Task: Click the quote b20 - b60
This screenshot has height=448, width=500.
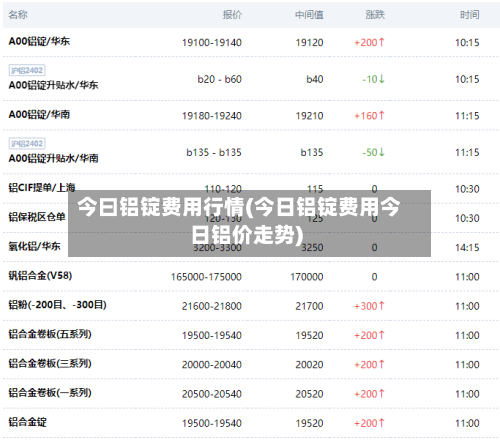Action: click(219, 79)
